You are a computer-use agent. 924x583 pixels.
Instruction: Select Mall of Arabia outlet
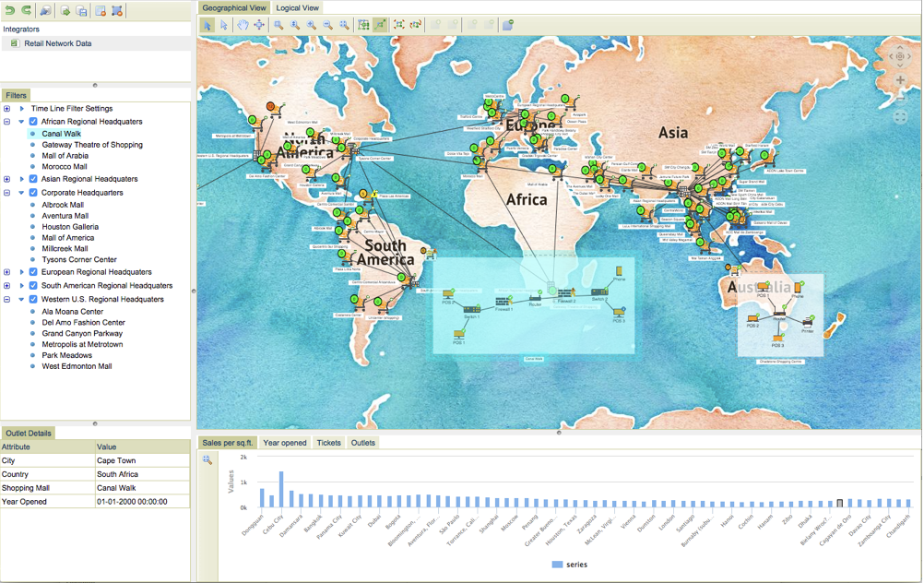pyautogui.click(x=65, y=156)
